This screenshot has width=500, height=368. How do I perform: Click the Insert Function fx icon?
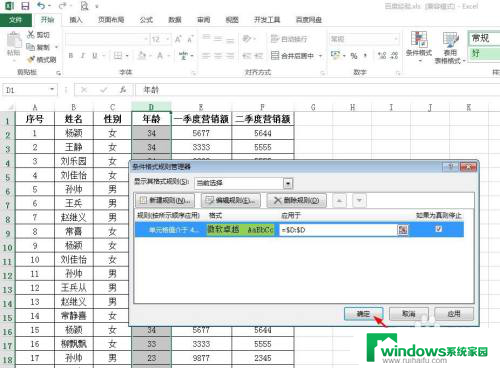123,90
